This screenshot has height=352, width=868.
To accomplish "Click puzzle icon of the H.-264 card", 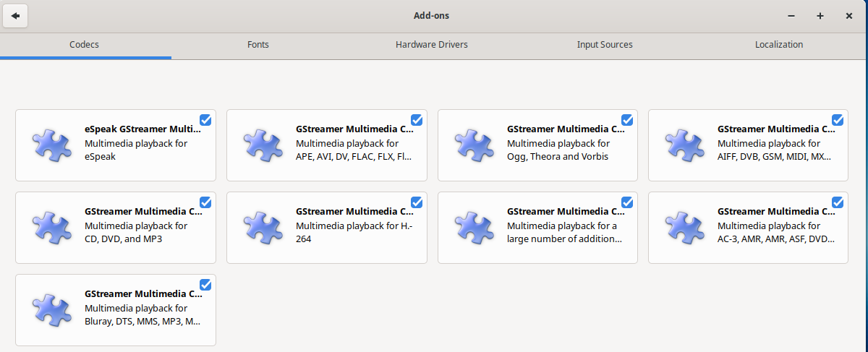I will [263, 227].
